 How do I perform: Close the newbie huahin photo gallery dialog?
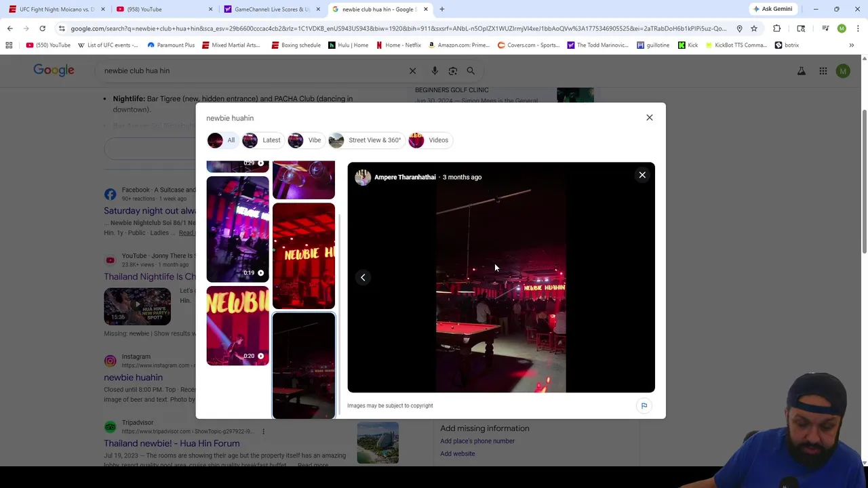[x=649, y=117]
